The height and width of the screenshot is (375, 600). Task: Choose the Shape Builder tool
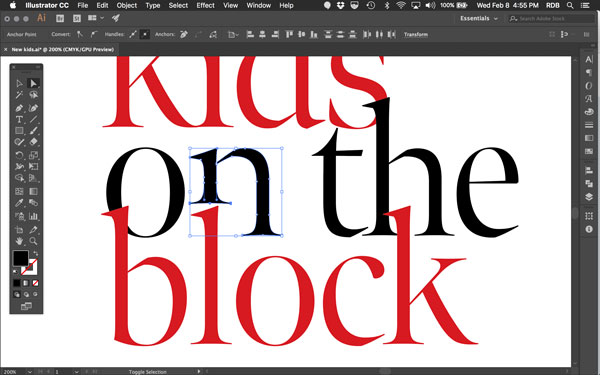(19, 178)
